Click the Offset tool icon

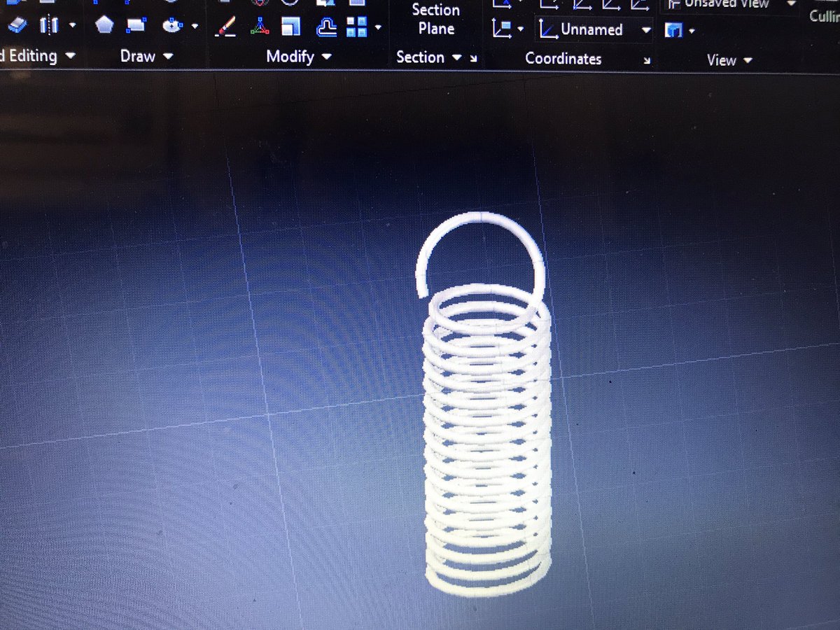326,27
